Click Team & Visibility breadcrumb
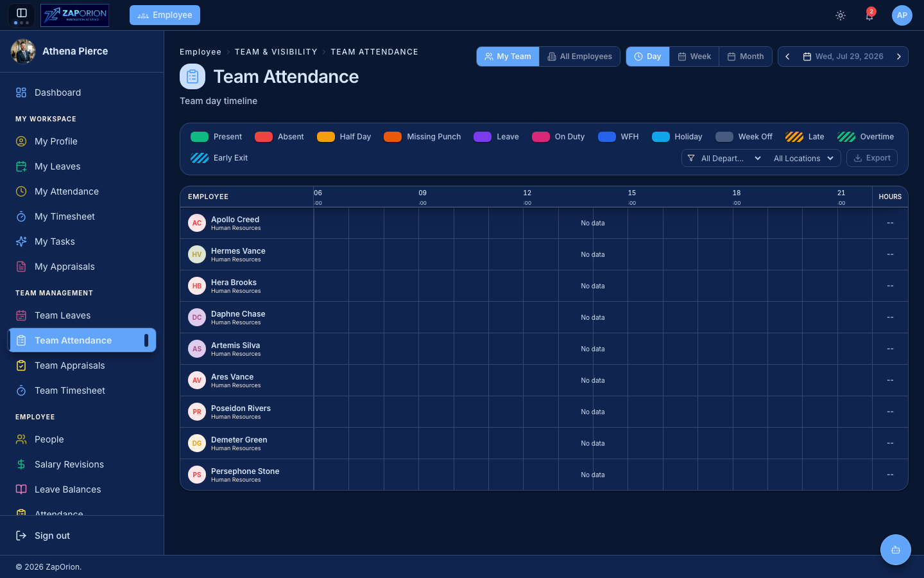The image size is (924, 578). [x=276, y=52]
